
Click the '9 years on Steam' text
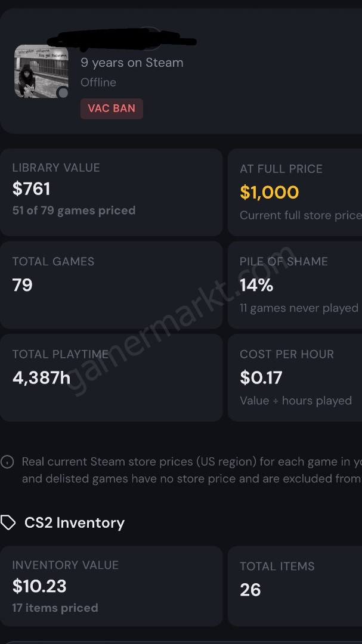pos(132,63)
